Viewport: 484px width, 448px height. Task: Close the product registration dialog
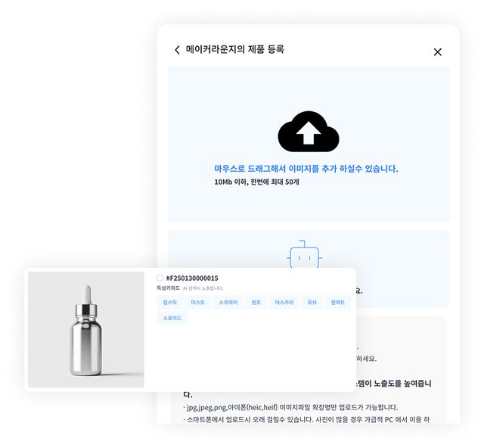[437, 52]
